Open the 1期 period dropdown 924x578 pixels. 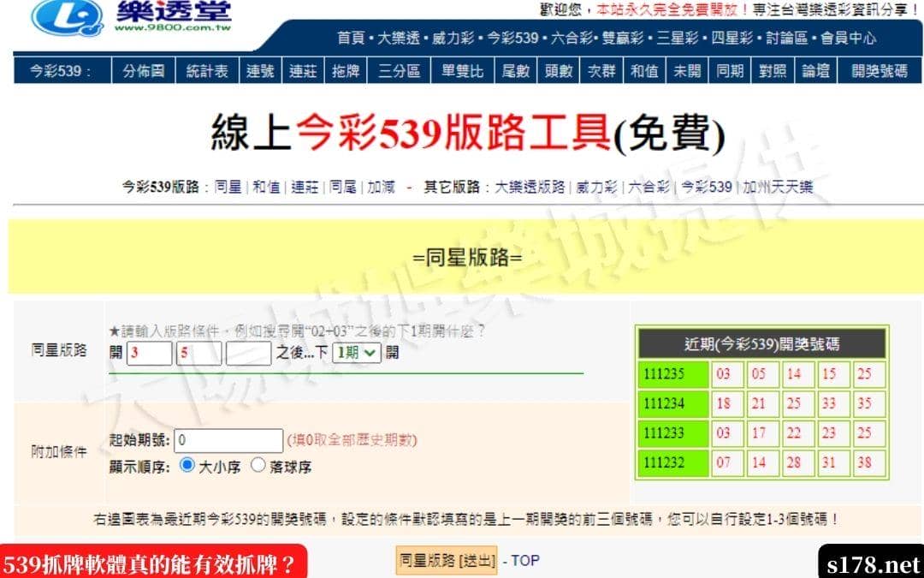pyautogui.click(x=357, y=353)
